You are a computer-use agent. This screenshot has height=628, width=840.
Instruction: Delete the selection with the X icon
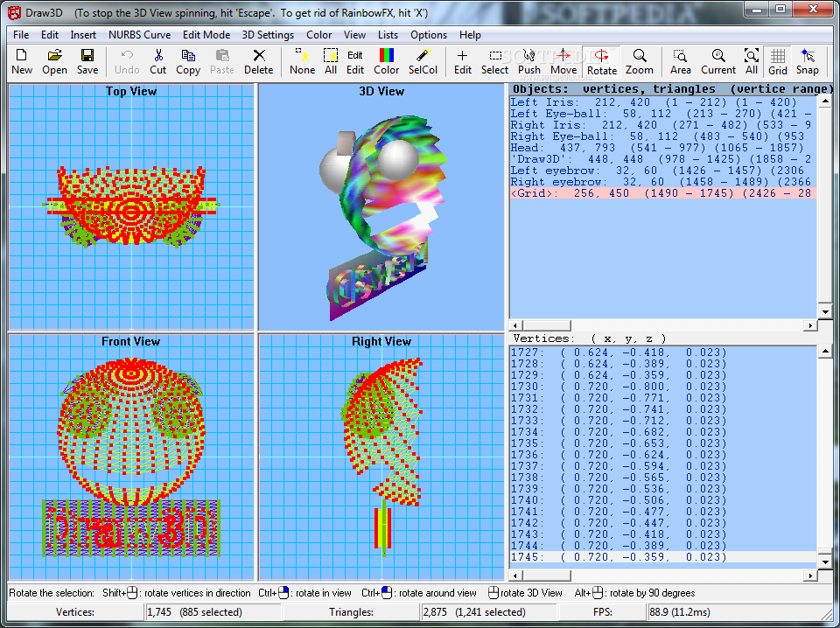[x=259, y=61]
